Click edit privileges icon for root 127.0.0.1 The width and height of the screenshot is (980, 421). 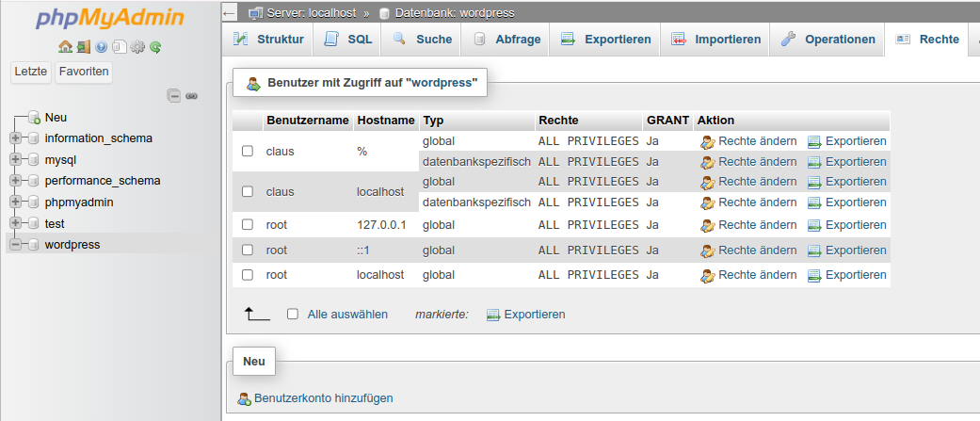pyautogui.click(x=708, y=225)
